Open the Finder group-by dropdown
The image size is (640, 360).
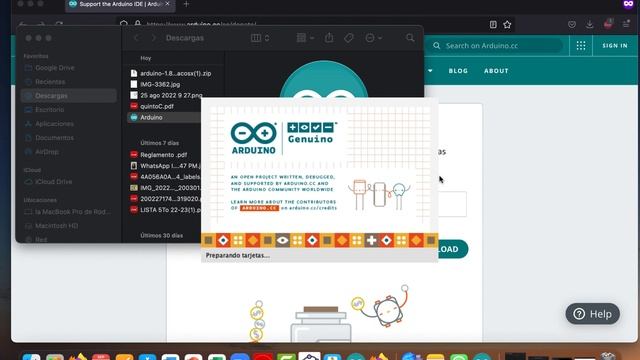(x=305, y=38)
